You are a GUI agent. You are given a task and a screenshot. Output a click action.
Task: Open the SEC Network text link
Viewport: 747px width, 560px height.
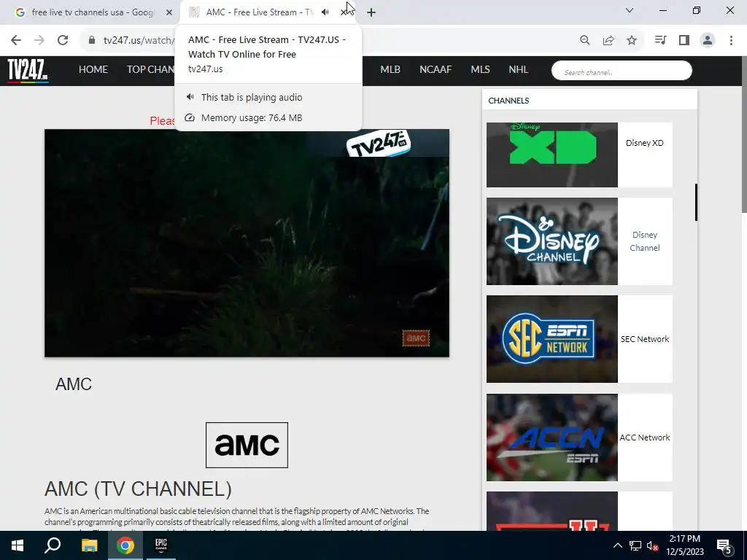click(645, 339)
